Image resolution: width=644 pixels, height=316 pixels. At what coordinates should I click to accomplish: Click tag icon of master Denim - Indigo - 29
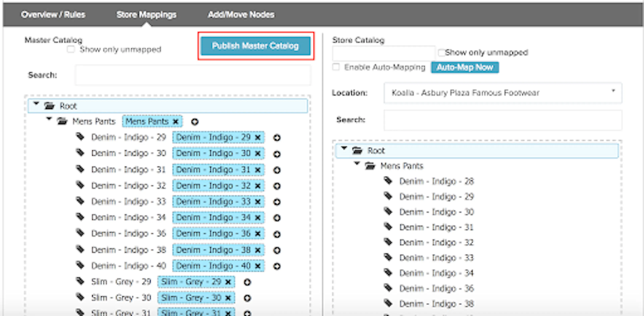[x=80, y=137]
